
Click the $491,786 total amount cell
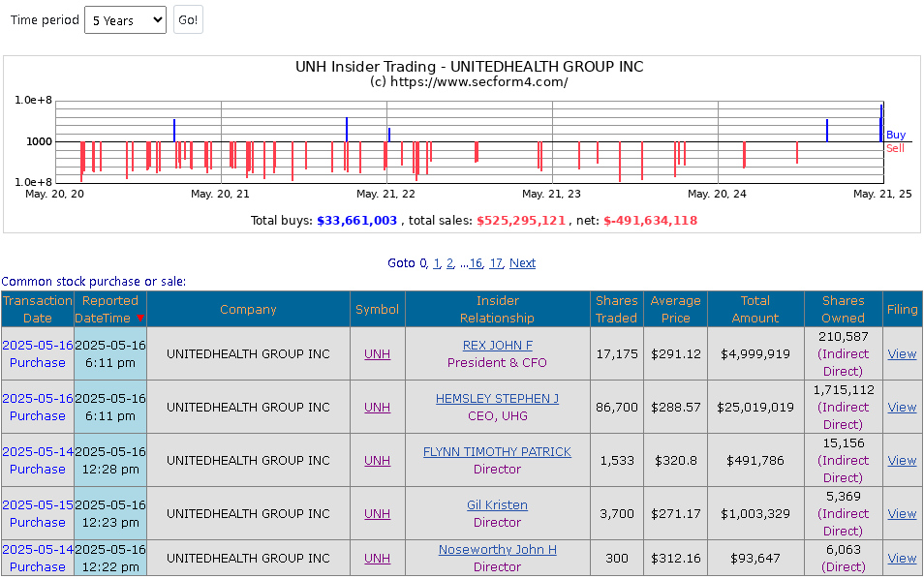point(755,461)
